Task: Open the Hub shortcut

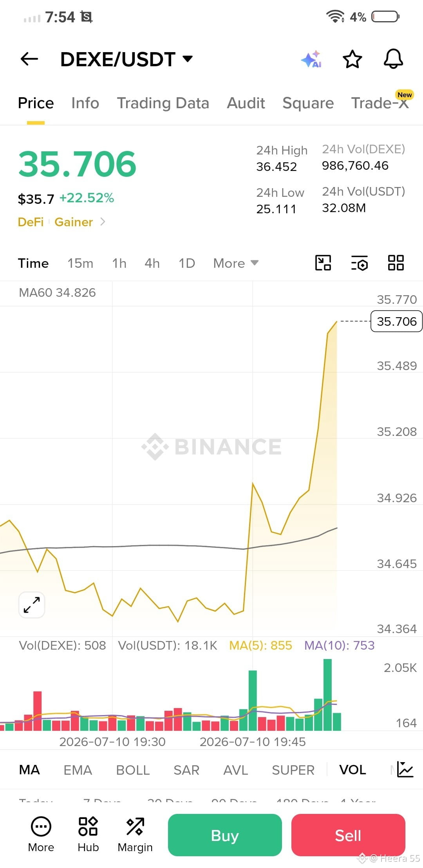Action: pyautogui.click(x=88, y=834)
